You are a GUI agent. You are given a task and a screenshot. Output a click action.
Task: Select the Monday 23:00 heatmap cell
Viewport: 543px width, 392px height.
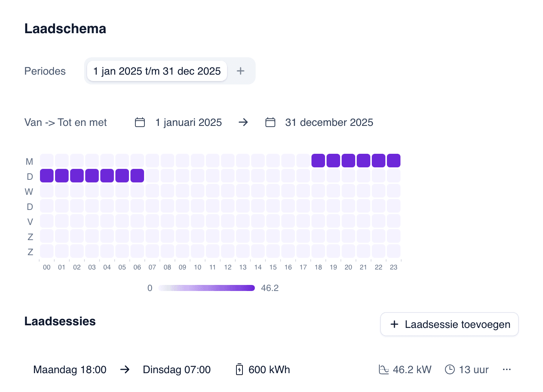click(x=394, y=161)
